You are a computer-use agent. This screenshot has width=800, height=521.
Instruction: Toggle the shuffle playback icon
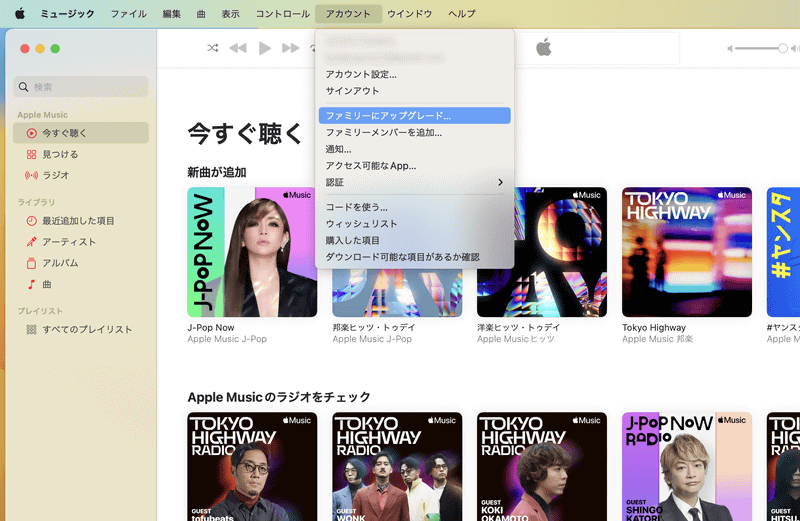click(x=213, y=48)
